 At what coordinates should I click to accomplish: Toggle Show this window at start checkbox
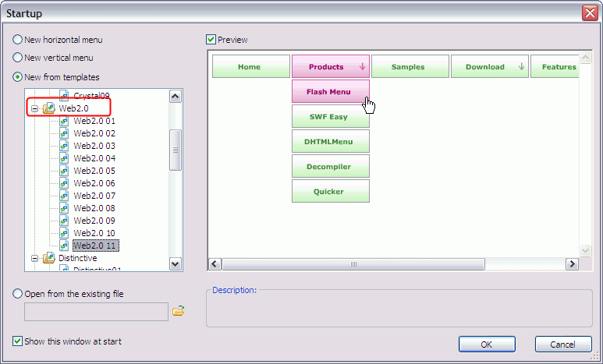17,341
